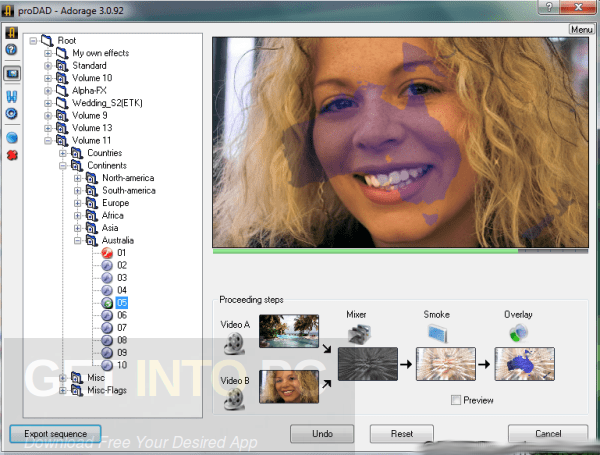Expand the Europe node
The image size is (600, 455).
(78, 203)
